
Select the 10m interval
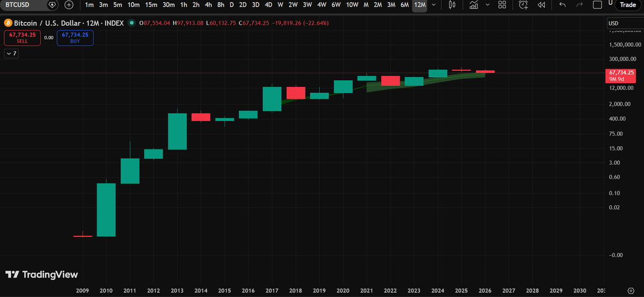(x=134, y=5)
